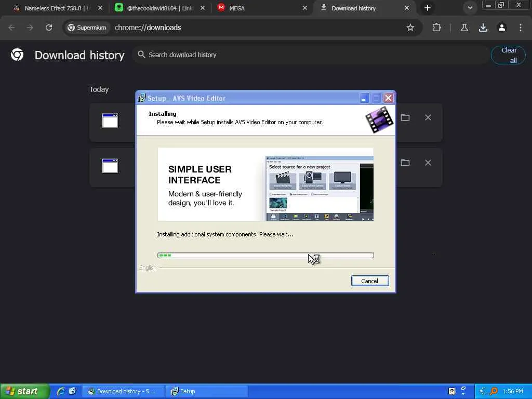Click the help question mark tray icon
Screen dimensions: 532x399
coord(451,391)
